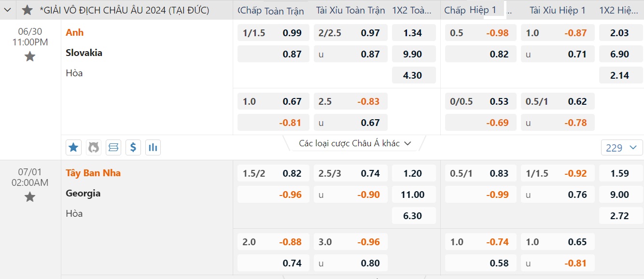Image resolution: width=644 pixels, height=279 pixels.
Task: Select Tây Ban Nha first-half 1X2 odds 1.59
Action: 620,173
